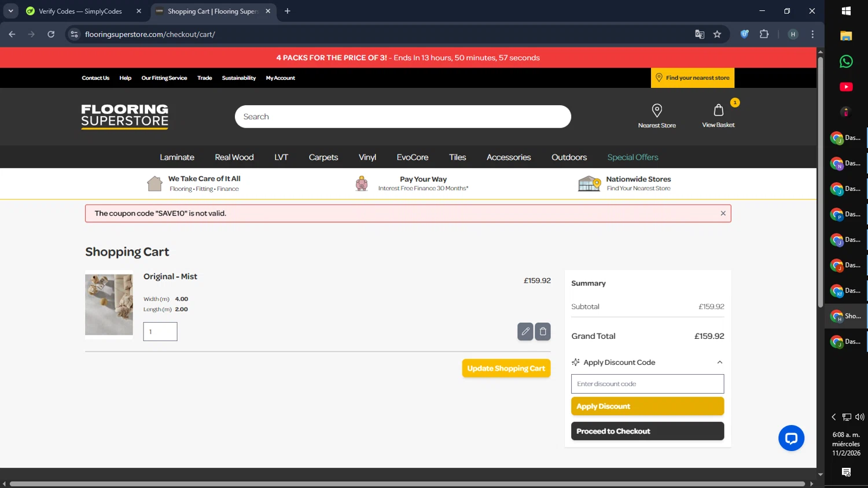868x488 pixels.
Task: Open the Accessories menu
Action: click(x=509, y=157)
